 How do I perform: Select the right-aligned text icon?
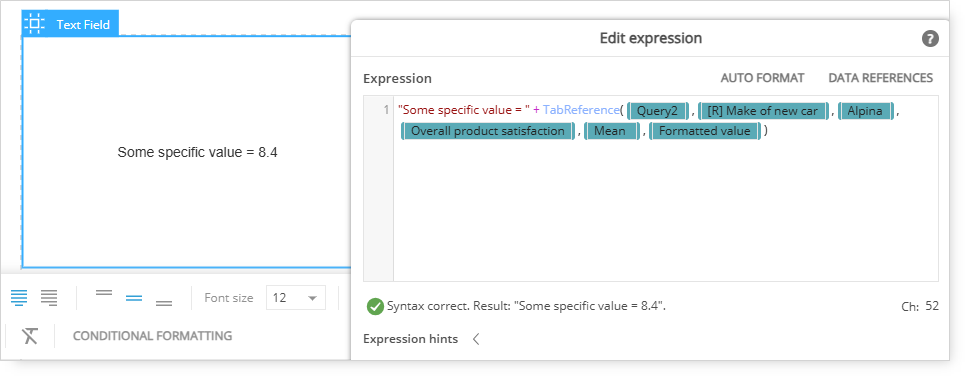(49, 298)
